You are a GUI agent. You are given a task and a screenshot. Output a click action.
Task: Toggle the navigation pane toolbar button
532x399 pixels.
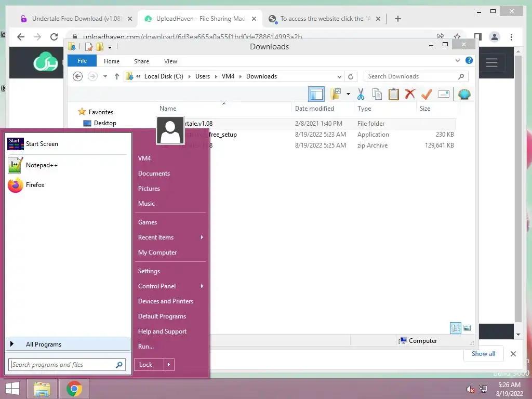coord(316,94)
